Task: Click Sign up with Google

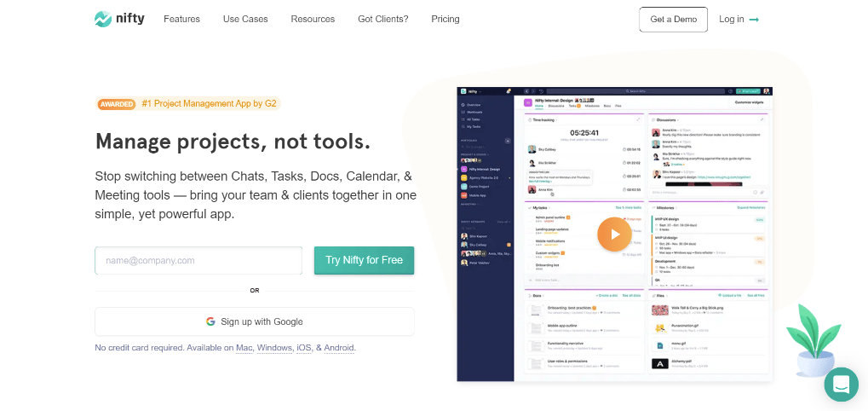Action: click(x=254, y=321)
